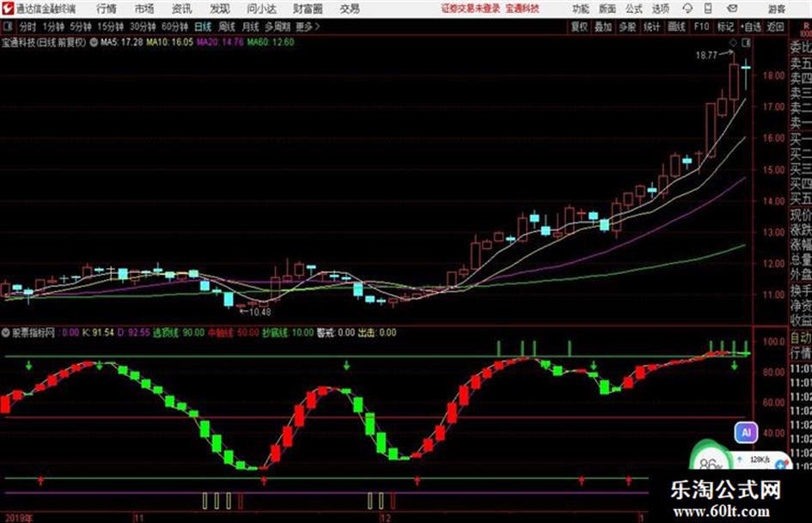The width and height of the screenshot is (812, 523).
Task: Open the 选项 menu
Action: point(660,9)
